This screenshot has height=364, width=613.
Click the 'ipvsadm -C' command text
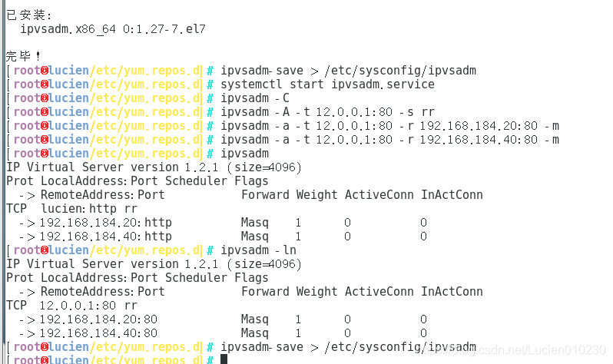tap(255, 98)
